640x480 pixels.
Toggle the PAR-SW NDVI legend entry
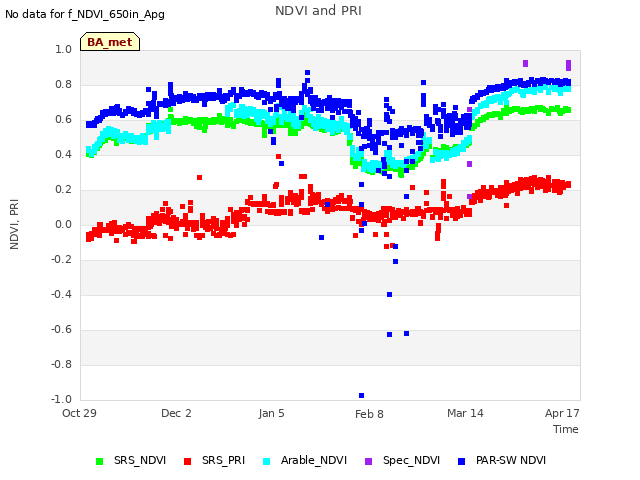tap(502, 461)
